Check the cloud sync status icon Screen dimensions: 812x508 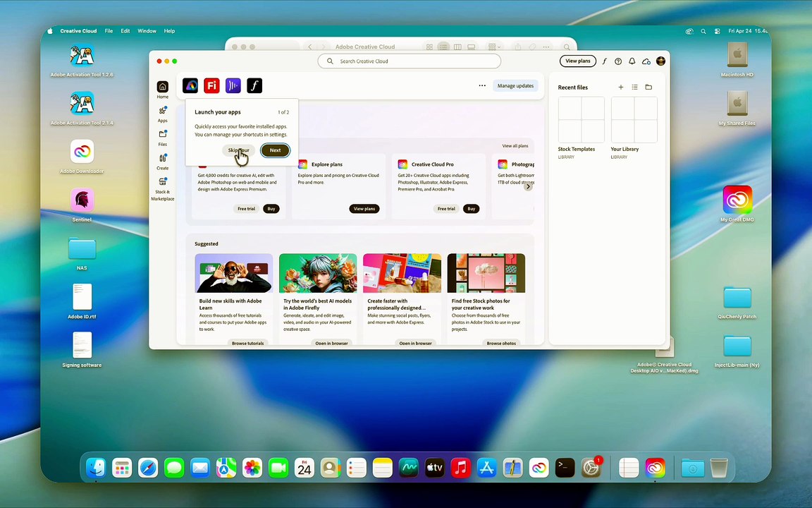coord(646,61)
